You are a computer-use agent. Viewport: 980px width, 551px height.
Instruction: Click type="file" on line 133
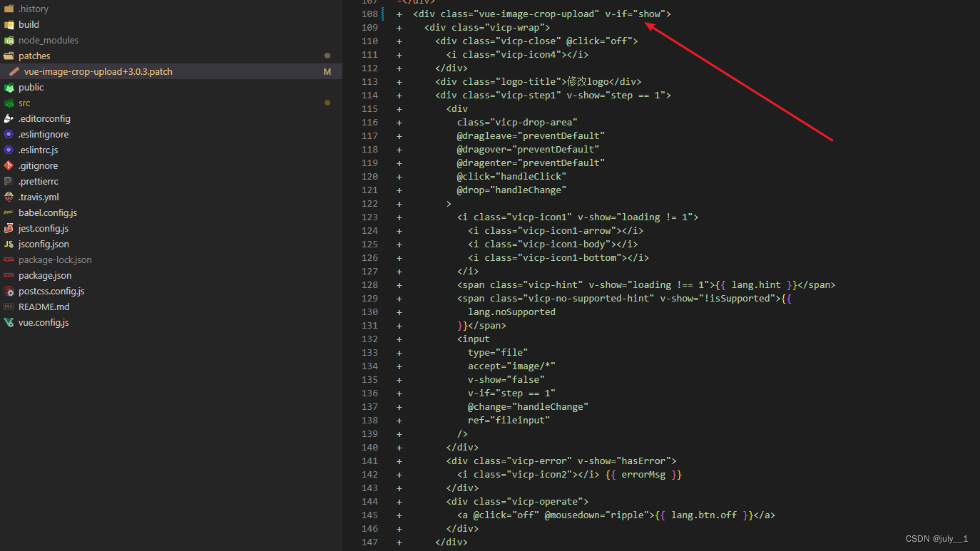(x=498, y=353)
